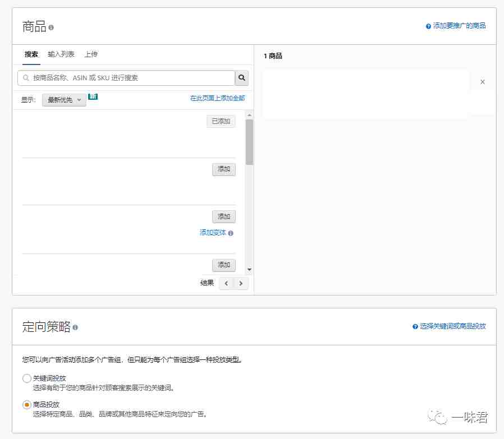Viewport: 504px width, 439px height.
Task: Click the product list scrollbar down arrow
Action: pyautogui.click(x=249, y=270)
